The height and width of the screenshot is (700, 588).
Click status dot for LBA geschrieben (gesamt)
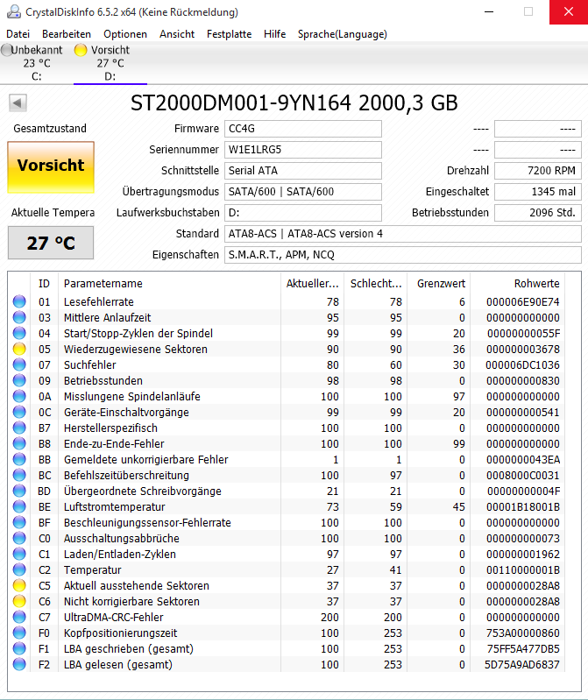[19, 648]
